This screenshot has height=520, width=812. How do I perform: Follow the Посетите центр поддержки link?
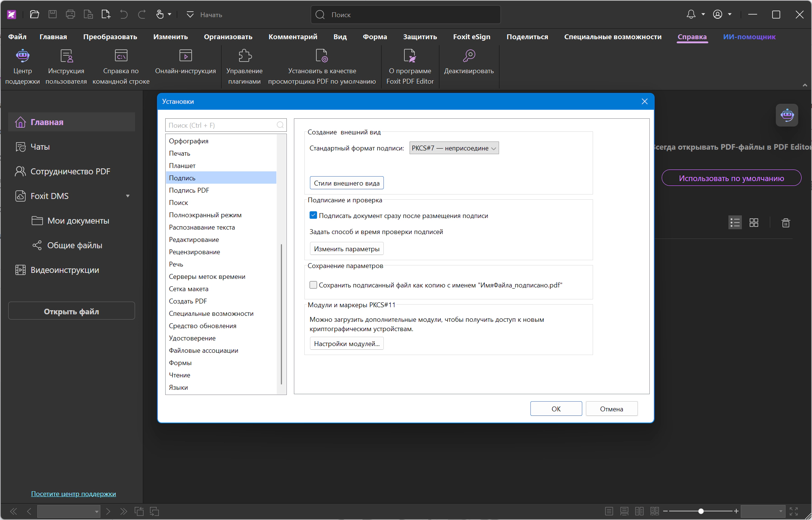pyautogui.click(x=73, y=493)
